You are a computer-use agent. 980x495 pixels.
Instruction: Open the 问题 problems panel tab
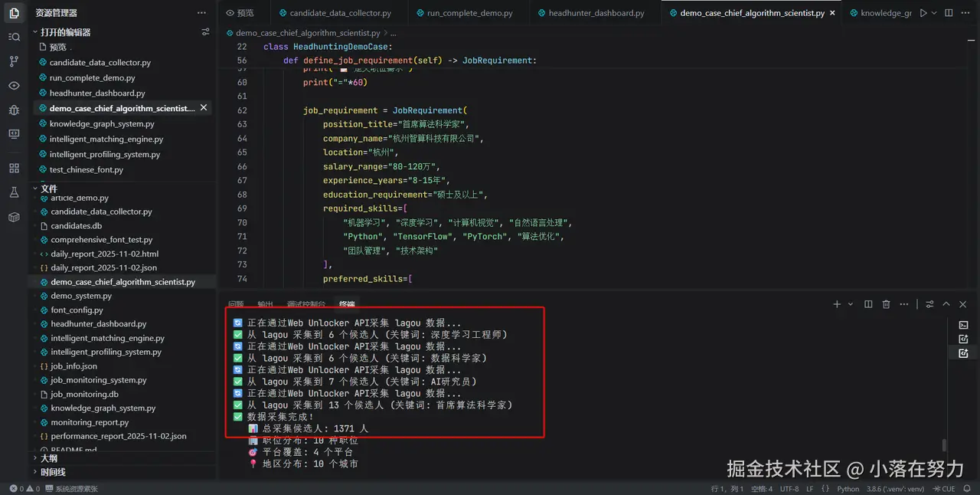[x=236, y=304]
